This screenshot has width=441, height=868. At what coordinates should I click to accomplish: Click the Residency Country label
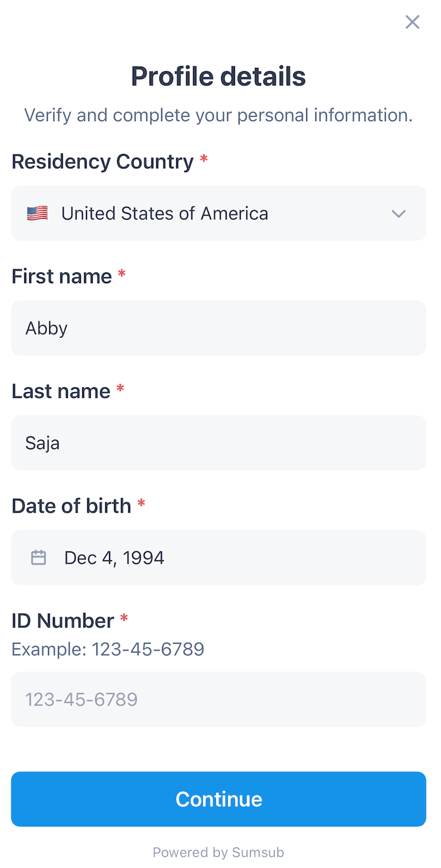103,162
